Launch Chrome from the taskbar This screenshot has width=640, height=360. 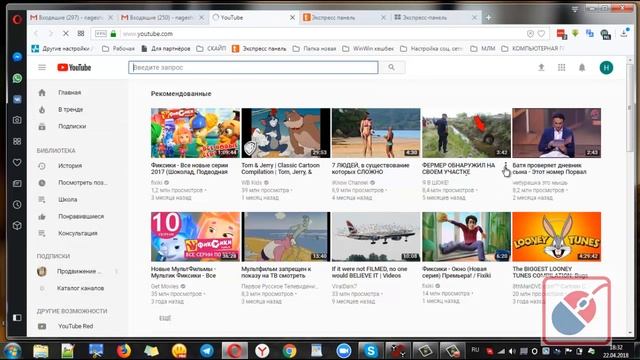tap(289, 351)
